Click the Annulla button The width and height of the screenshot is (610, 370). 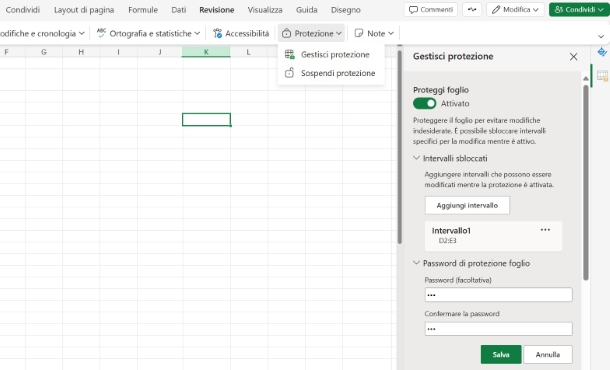[548, 354]
